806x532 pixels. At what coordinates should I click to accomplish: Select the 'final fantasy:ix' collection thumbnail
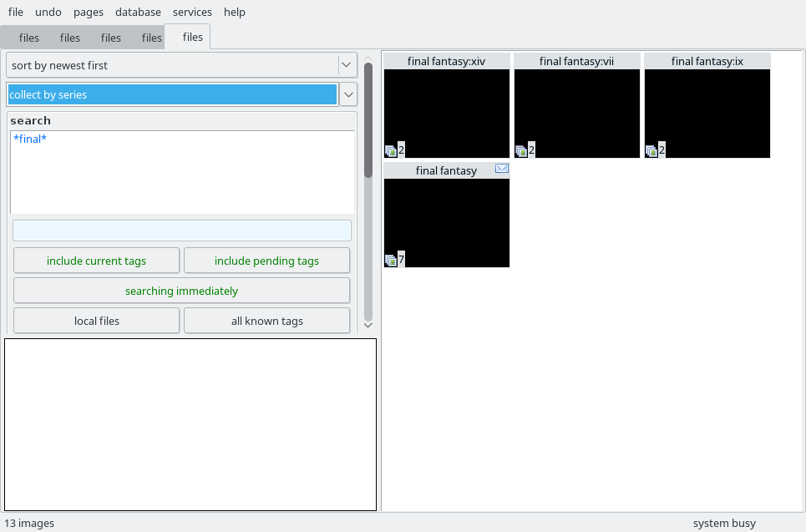pyautogui.click(x=707, y=105)
